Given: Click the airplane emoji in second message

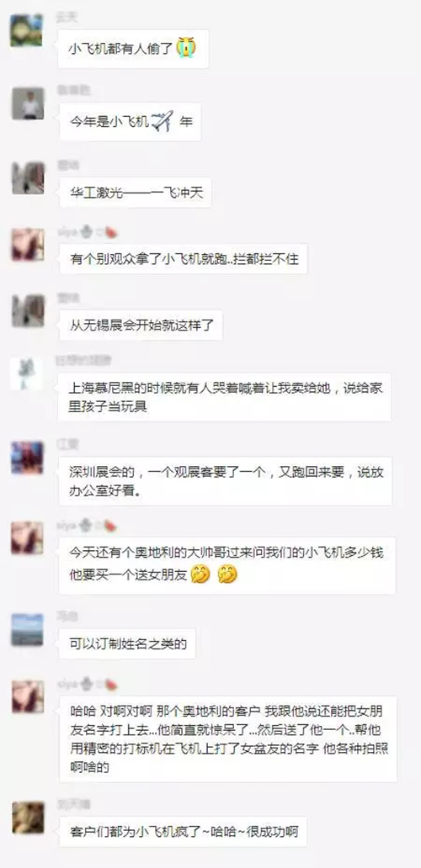Looking at the screenshot, I should click(x=163, y=121).
